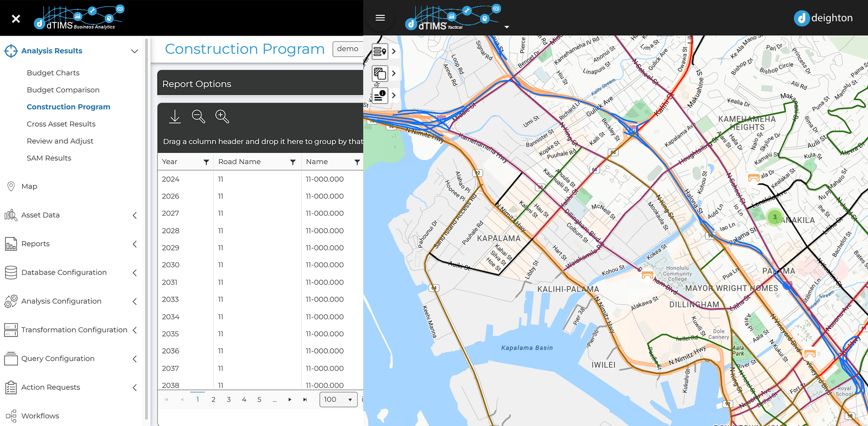868x426 pixels.
Task: Click the zoom in magnifier icon
Action: tap(222, 117)
